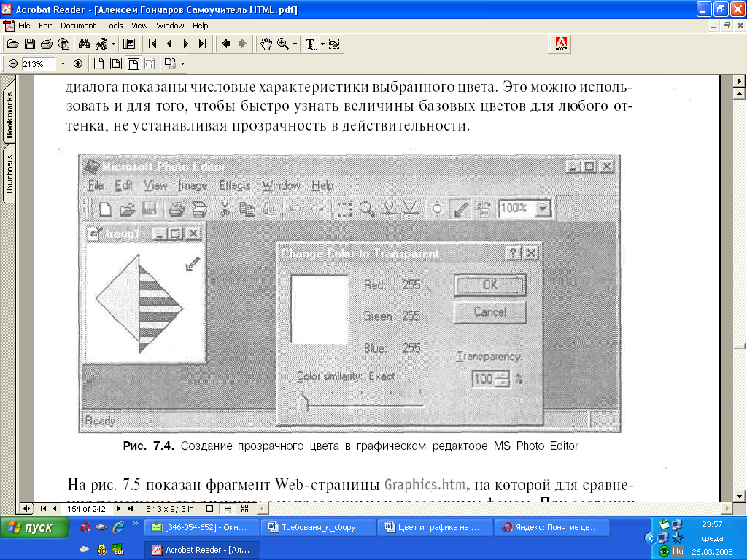
Task: Save a copy using the floppy disk icon
Action: (x=29, y=44)
